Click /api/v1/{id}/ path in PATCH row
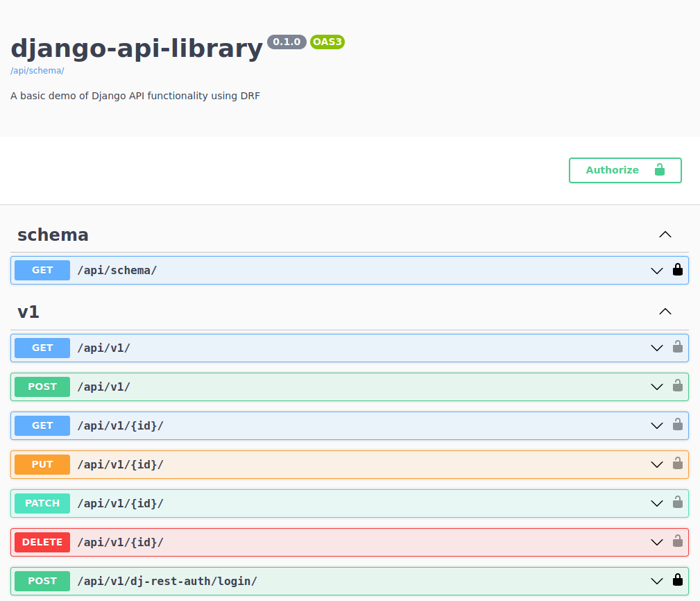 tap(121, 504)
